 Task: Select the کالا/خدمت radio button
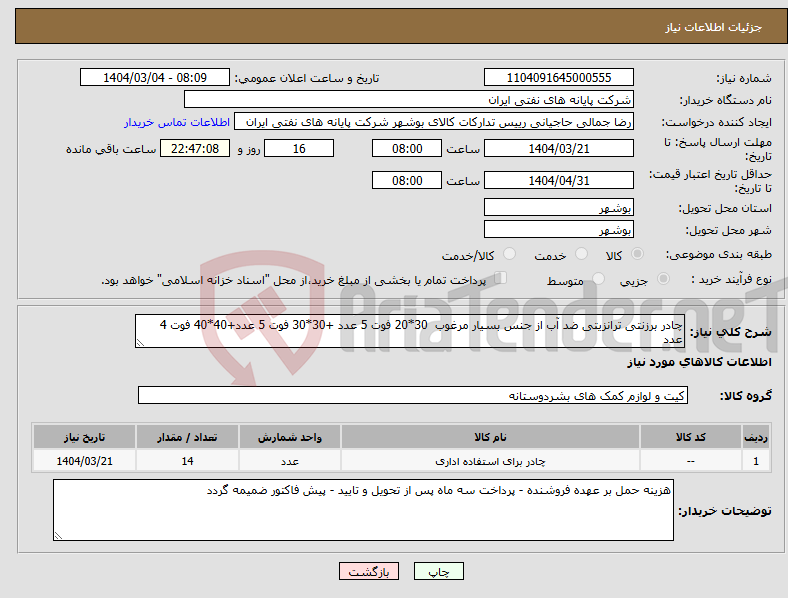click(x=509, y=254)
